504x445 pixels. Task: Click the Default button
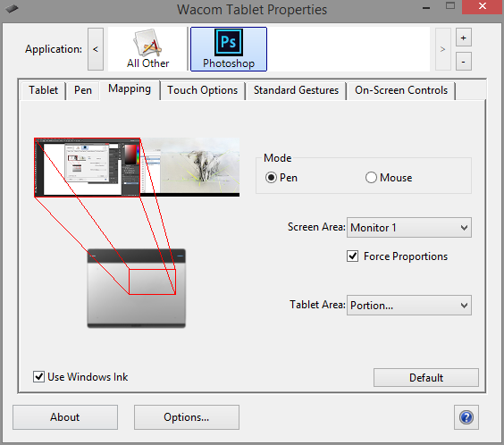coord(426,377)
